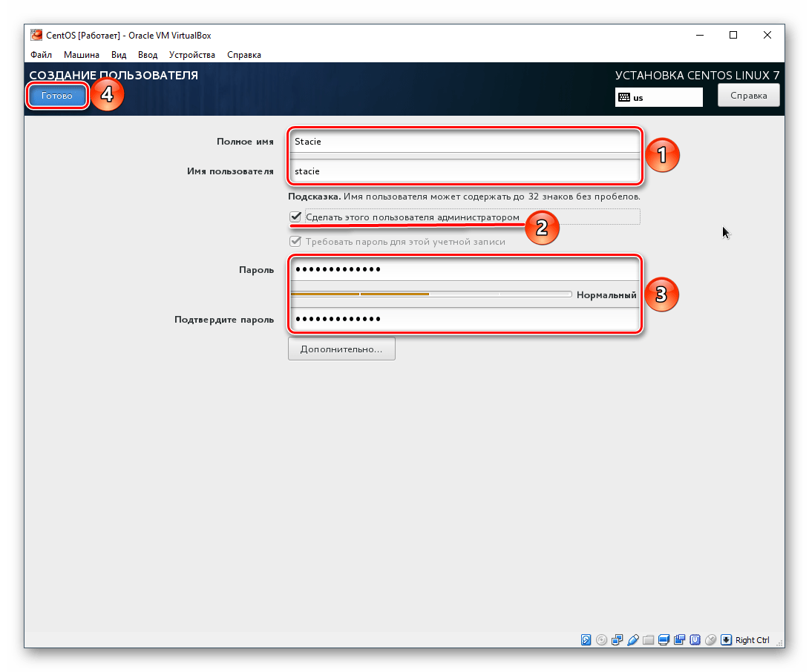Click the CPU virtualization V icon
Screen dimensions: 809x672
[695, 640]
